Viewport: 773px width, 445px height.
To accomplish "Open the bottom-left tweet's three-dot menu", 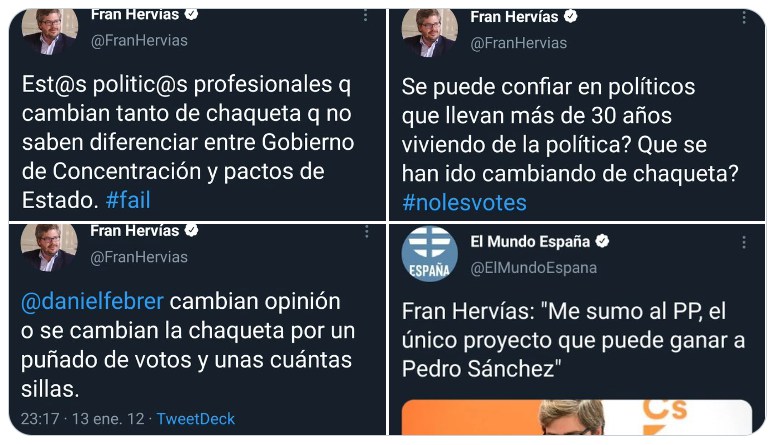I will [366, 232].
